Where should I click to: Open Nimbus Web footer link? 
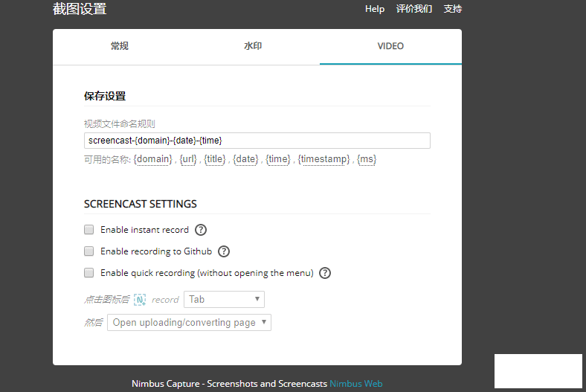356,384
